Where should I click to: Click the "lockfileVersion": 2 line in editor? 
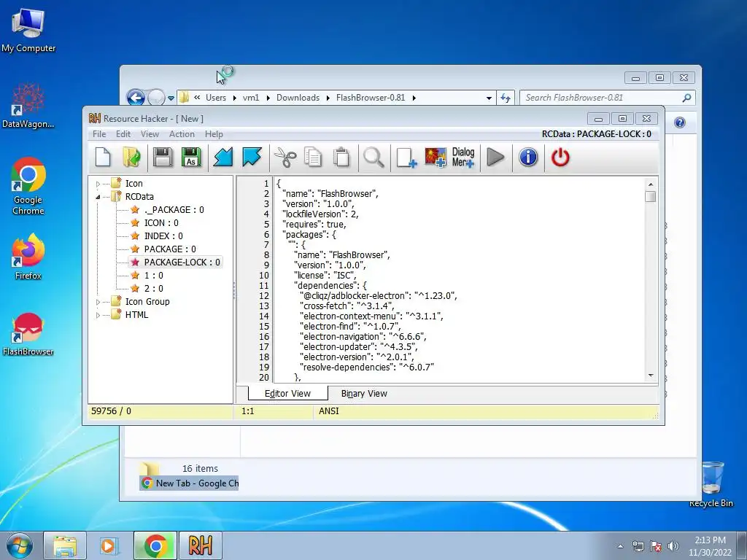(x=320, y=214)
